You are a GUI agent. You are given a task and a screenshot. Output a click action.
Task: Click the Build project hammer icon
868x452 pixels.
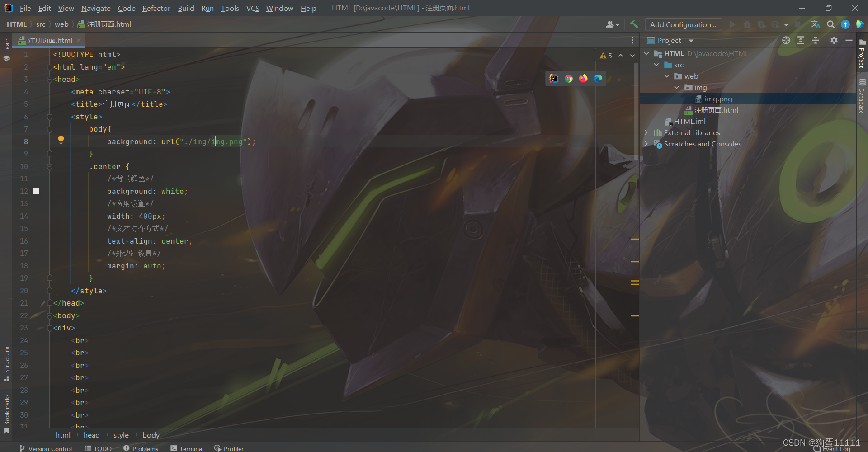pyautogui.click(x=634, y=24)
